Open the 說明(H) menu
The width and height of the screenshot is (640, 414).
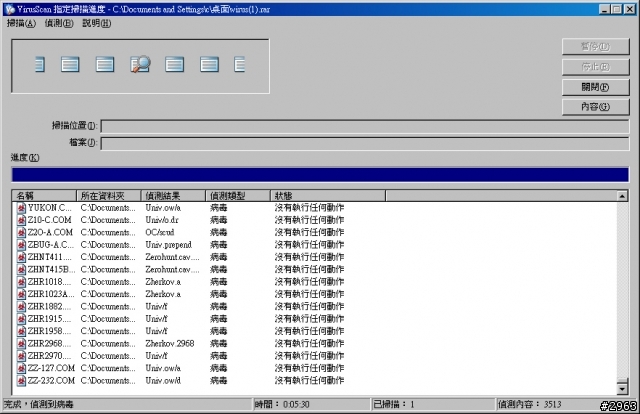pos(97,23)
